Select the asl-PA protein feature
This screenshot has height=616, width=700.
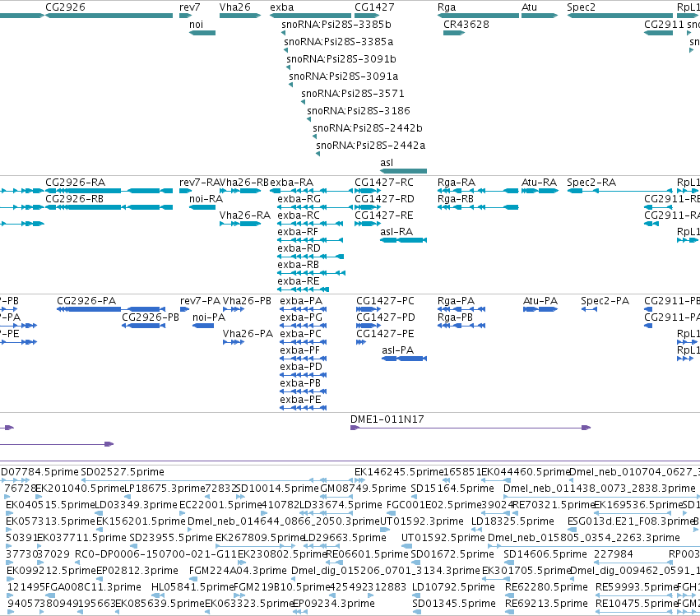405,359
